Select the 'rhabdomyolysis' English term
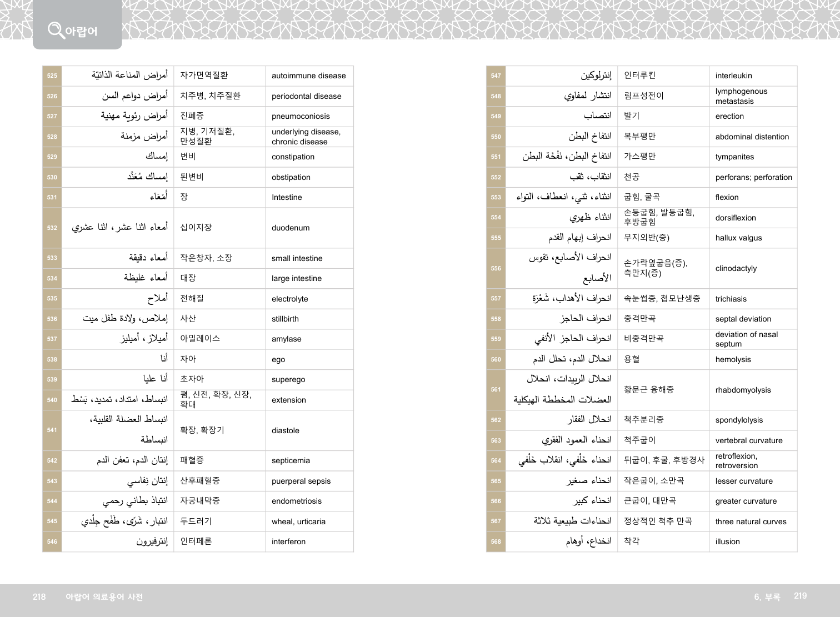This screenshot has height=617, width=840. click(x=743, y=390)
